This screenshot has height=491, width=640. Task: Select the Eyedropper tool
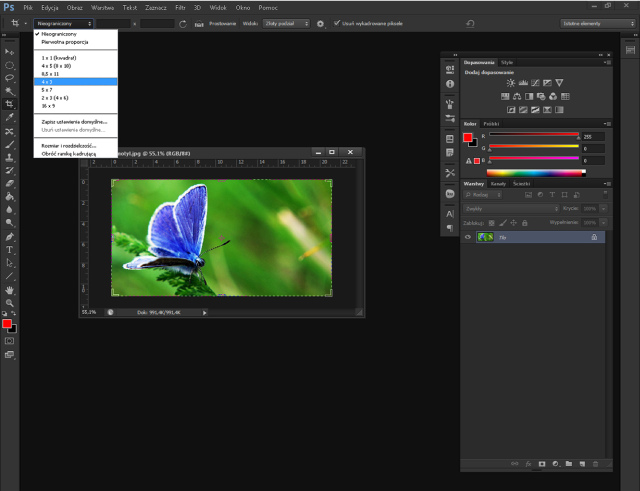(x=9, y=117)
